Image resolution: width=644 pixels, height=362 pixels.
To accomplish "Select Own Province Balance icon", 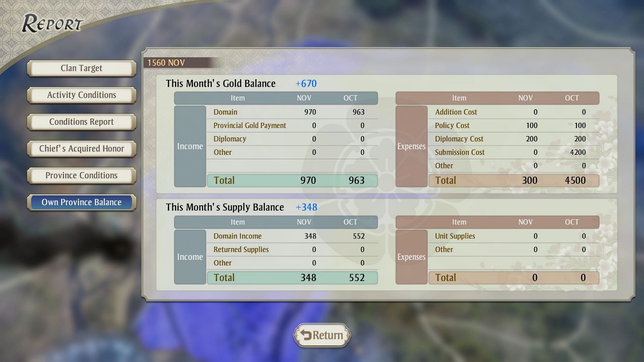I will (82, 201).
